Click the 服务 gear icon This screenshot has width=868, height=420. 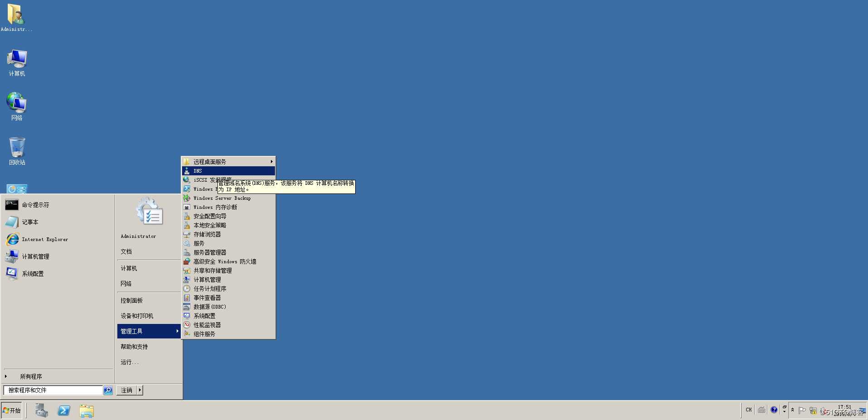point(187,243)
